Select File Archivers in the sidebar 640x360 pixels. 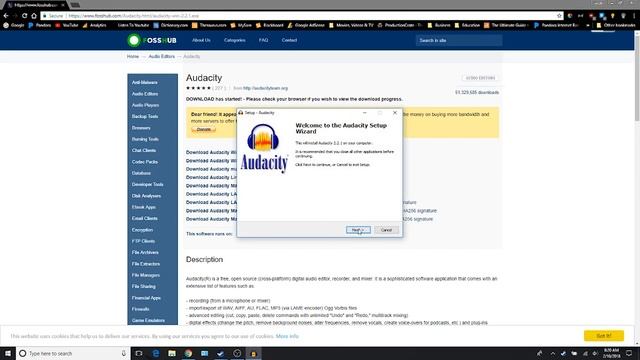[145, 253]
